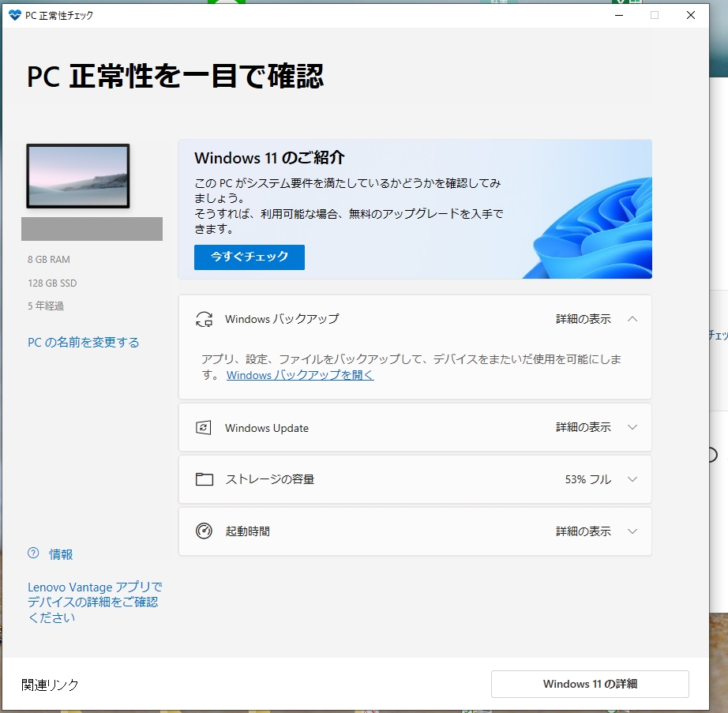This screenshot has height=713, width=728.
Task: Expand the ストレージの容量 chevron
Action: (632, 479)
